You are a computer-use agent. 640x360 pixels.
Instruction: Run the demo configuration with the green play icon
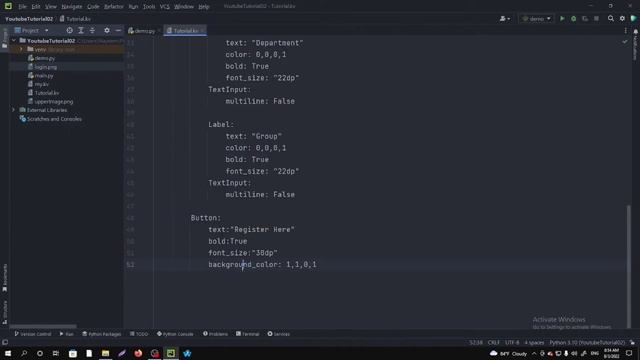pyautogui.click(x=562, y=18)
